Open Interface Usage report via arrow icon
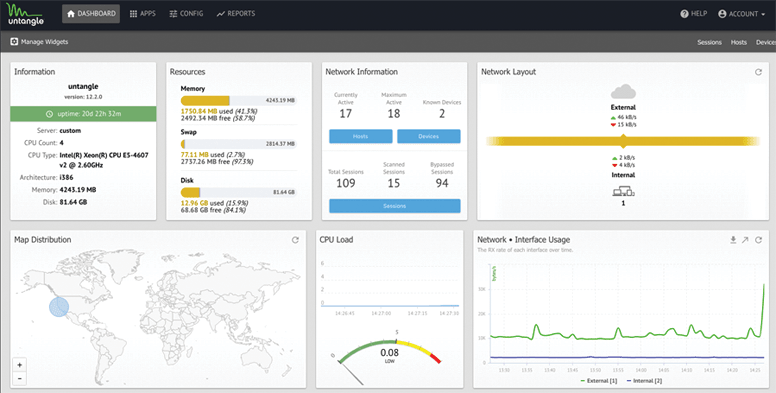The width and height of the screenshot is (776, 393). pos(745,240)
